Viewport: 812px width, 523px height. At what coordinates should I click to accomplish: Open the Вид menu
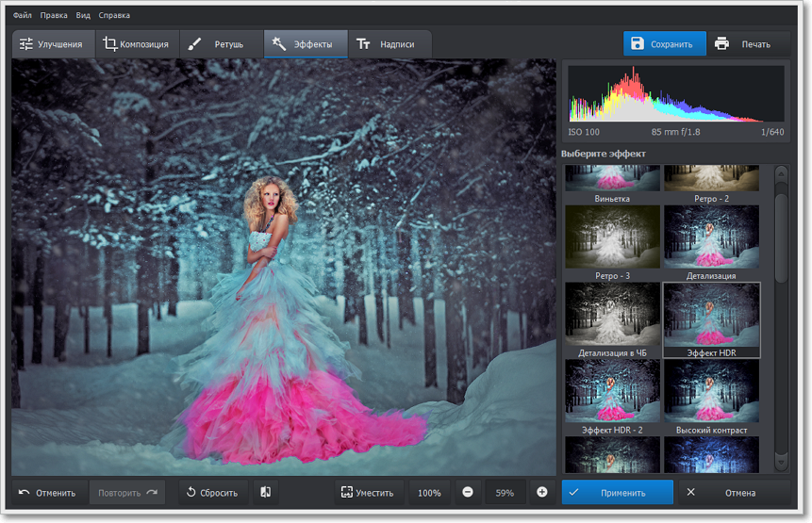point(83,15)
